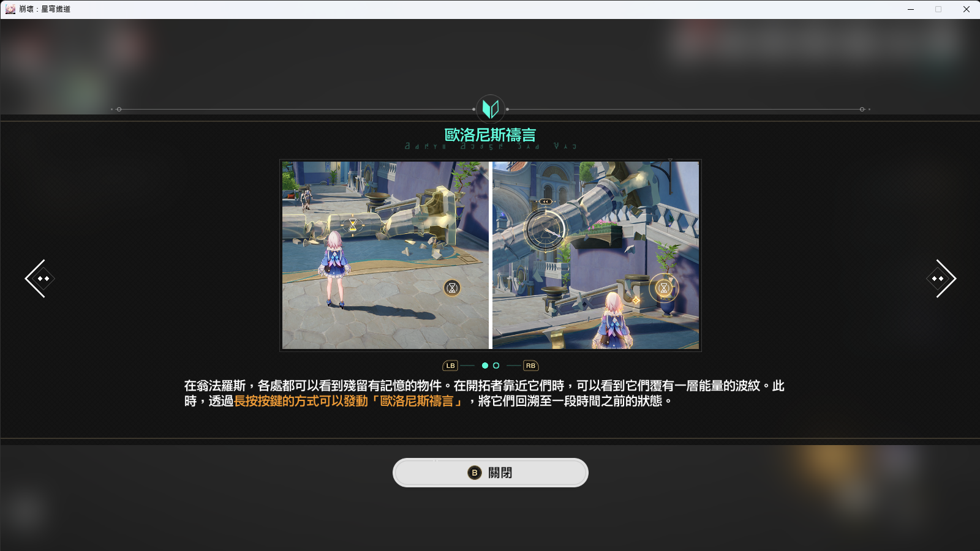
Task: Click the RB page-forward button prompt
Action: [x=530, y=365]
